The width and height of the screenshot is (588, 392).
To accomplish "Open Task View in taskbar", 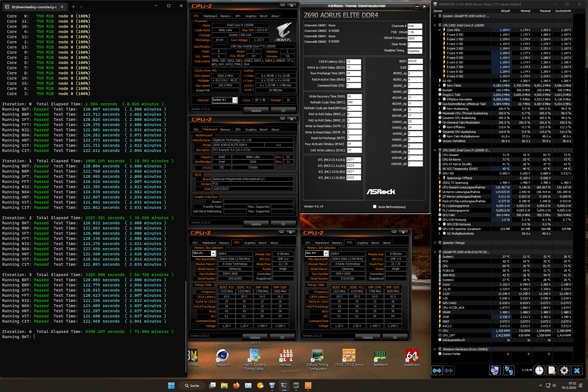I will (x=212, y=385).
